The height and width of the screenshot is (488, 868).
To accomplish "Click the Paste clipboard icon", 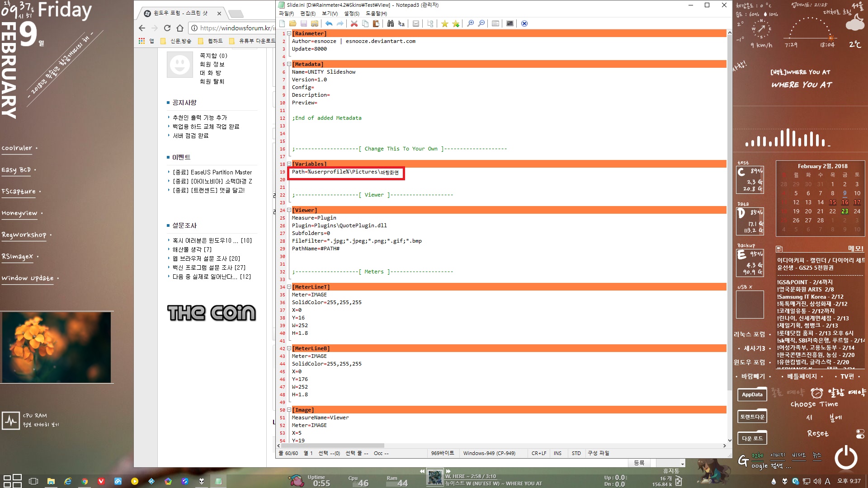I will pyautogui.click(x=376, y=23).
